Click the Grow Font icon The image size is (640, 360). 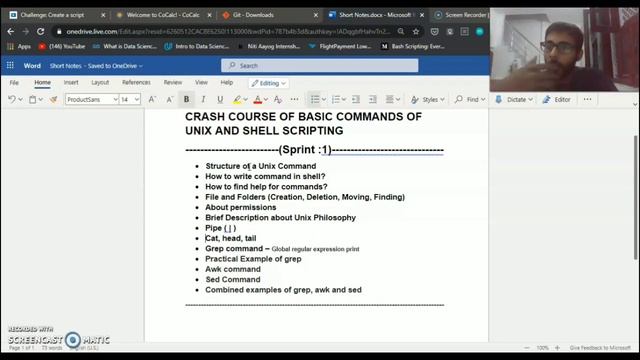click(152, 99)
